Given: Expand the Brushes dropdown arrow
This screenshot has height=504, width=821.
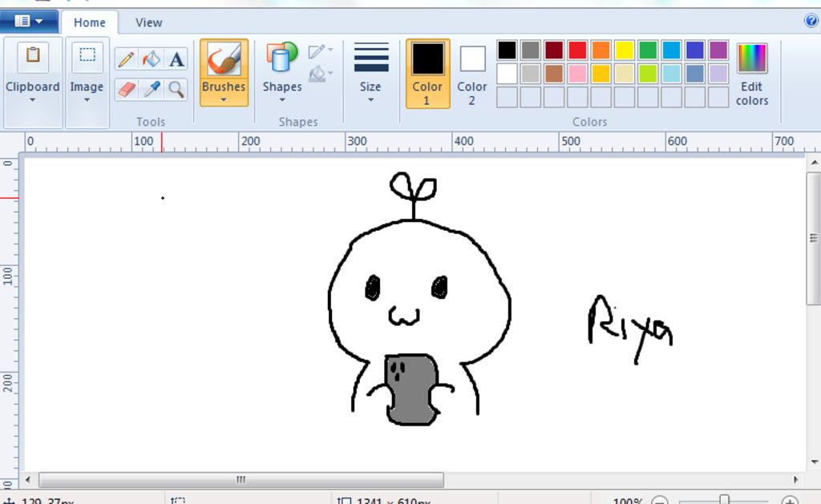Looking at the screenshot, I should click(224, 99).
